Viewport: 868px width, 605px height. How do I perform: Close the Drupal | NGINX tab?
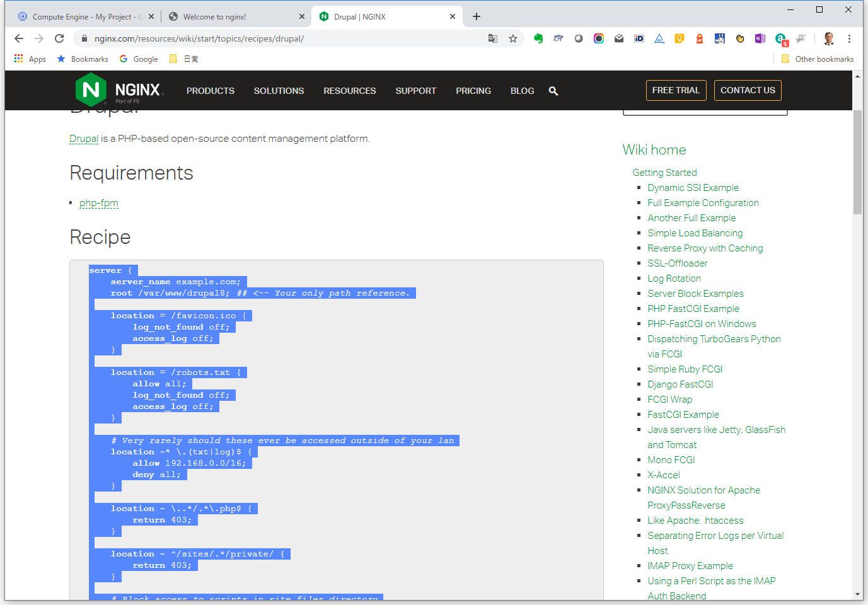pyautogui.click(x=453, y=16)
